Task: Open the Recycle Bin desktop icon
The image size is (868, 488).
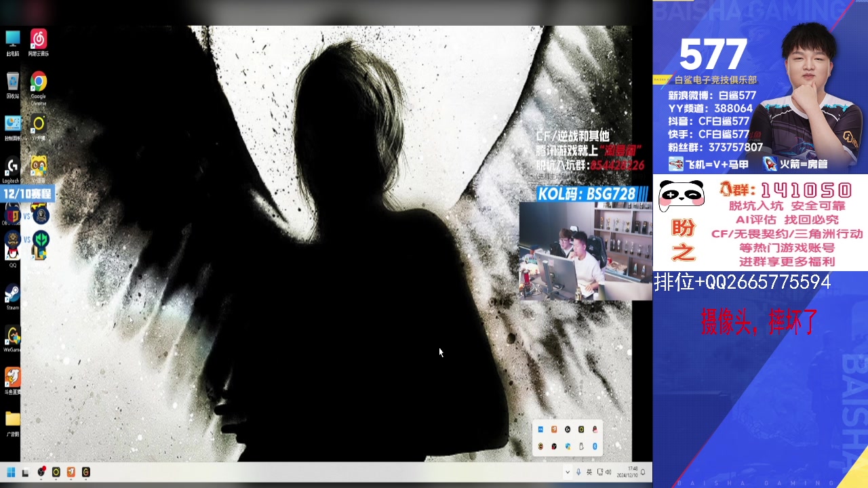Action: (12, 85)
